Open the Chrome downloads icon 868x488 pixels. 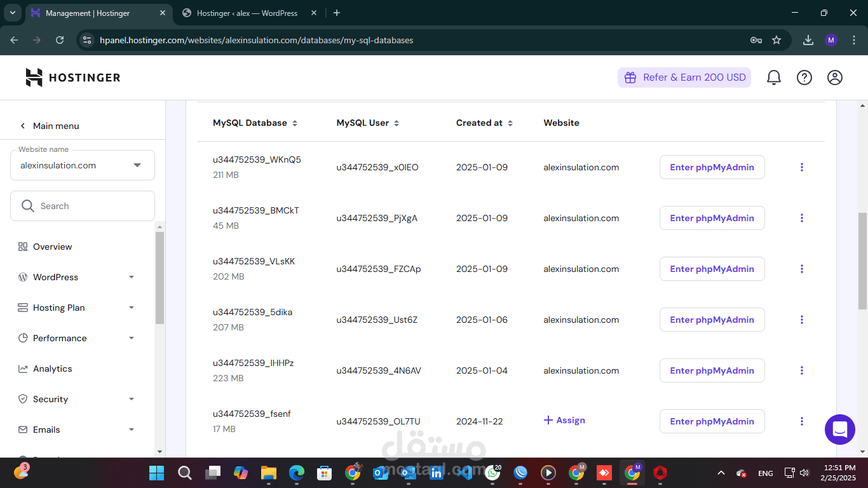click(x=808, y=40)
